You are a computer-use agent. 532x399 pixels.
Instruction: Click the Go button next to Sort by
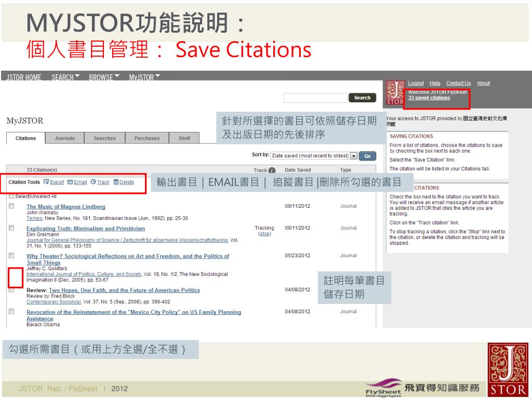(x=367, y=156)
